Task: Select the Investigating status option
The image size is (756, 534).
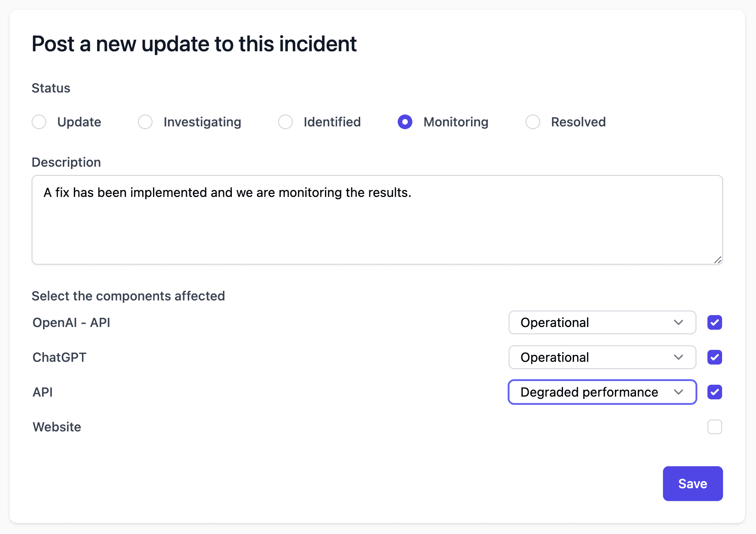Action: [145, 122]
